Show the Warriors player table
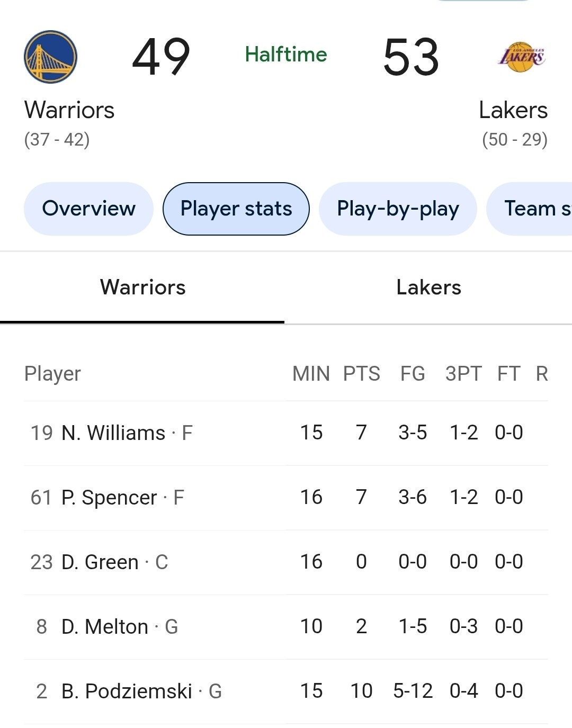Image resolution: width=572 pixels, height=728 pixels. pyautogui.click(x=142, y=287)
